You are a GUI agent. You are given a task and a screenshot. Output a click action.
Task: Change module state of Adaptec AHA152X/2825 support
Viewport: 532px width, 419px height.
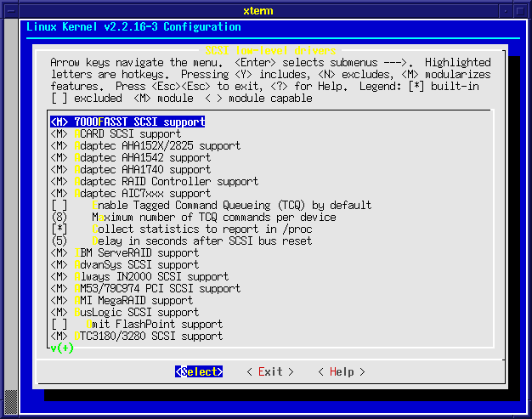[x=59, y=145]
